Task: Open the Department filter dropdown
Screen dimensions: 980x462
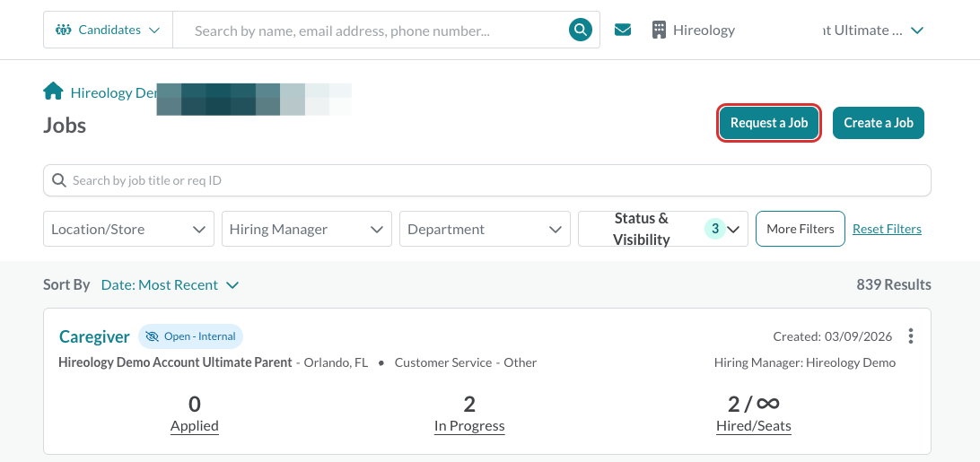Action: [485, 229]
